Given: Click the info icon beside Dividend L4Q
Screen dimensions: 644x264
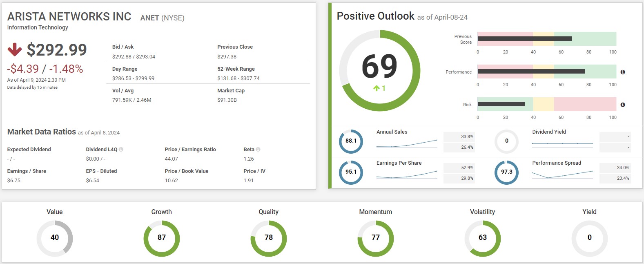Looking at the screenshot, I should click(x=121, y=149).
